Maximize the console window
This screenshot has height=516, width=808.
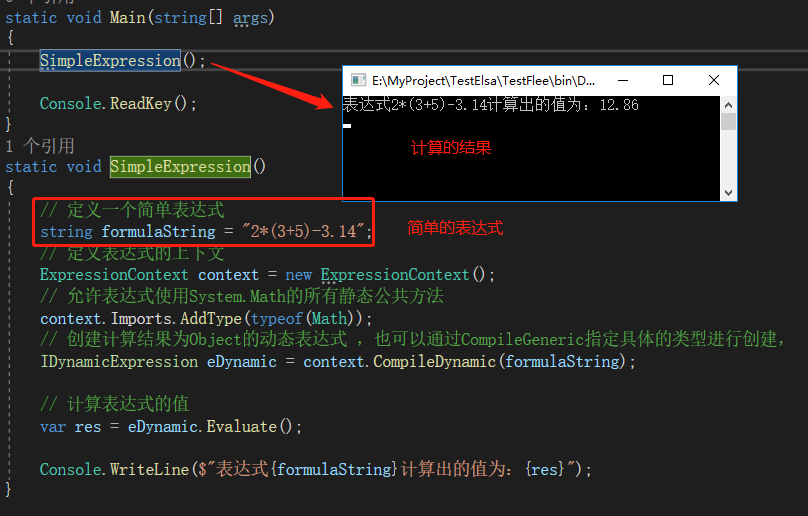click(x=668, y=80)
